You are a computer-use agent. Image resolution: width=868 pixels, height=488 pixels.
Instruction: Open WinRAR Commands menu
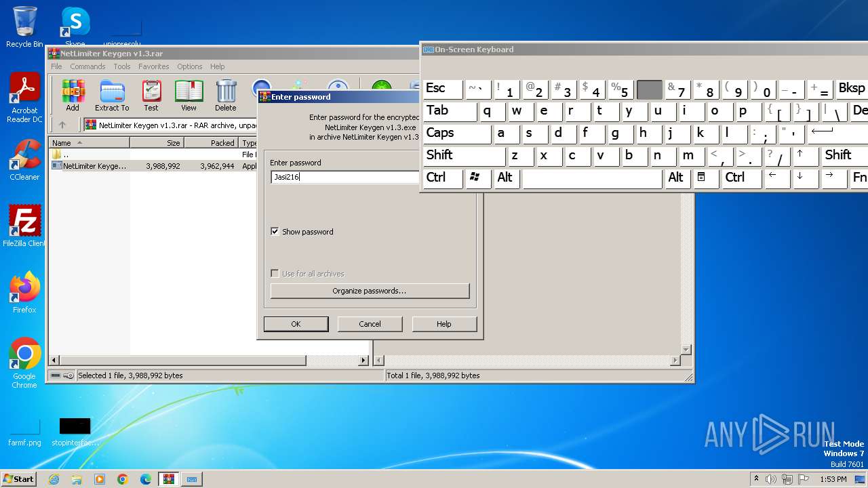(87, 66)
